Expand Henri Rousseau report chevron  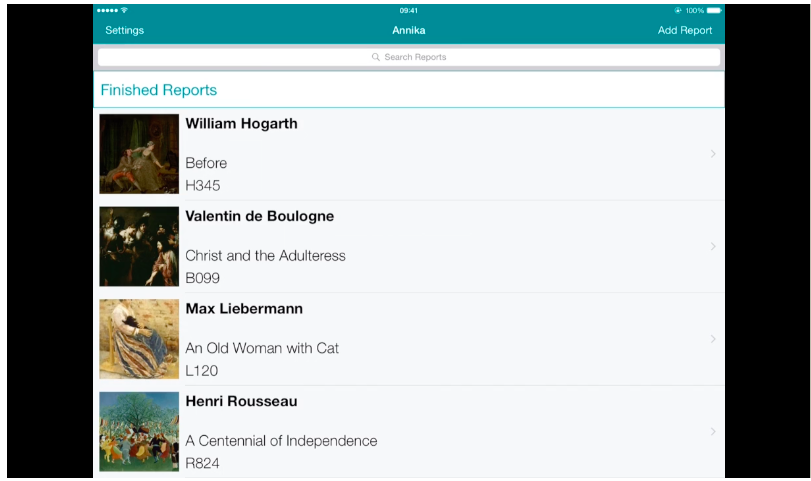coord(712,431)
